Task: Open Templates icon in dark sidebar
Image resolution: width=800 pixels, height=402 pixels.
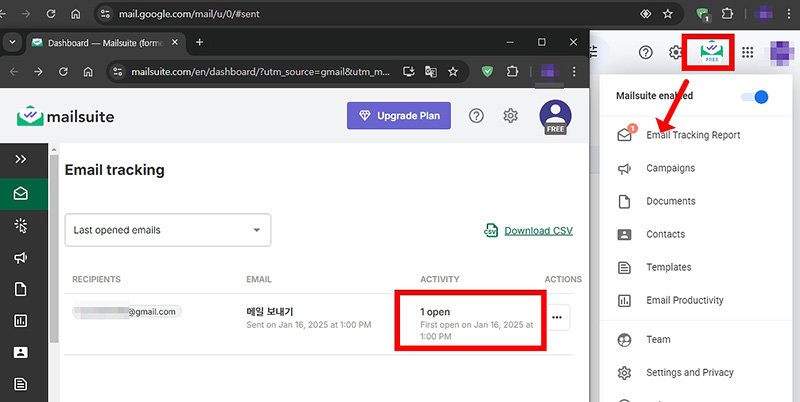Action: point(20,384)
